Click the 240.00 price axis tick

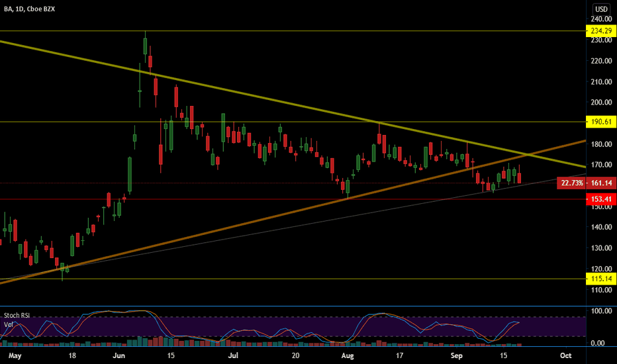pyautogui.click(x=601, y=19)
